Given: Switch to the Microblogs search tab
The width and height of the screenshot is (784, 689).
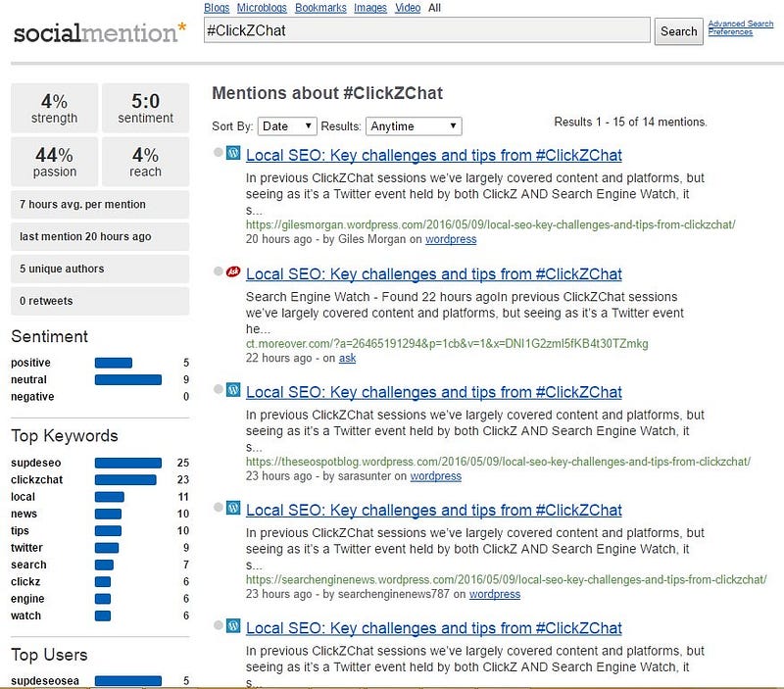Looking at the screenshot, I should click(262, 8).
